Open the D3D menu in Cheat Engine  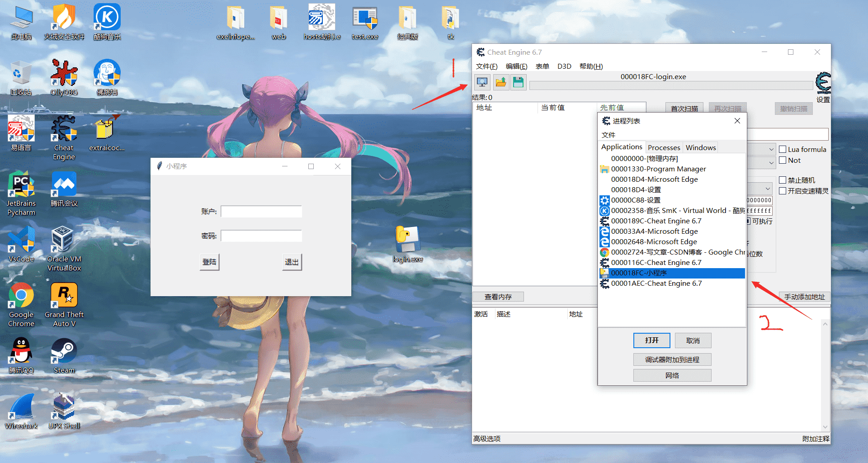click(x=564, y=66)
